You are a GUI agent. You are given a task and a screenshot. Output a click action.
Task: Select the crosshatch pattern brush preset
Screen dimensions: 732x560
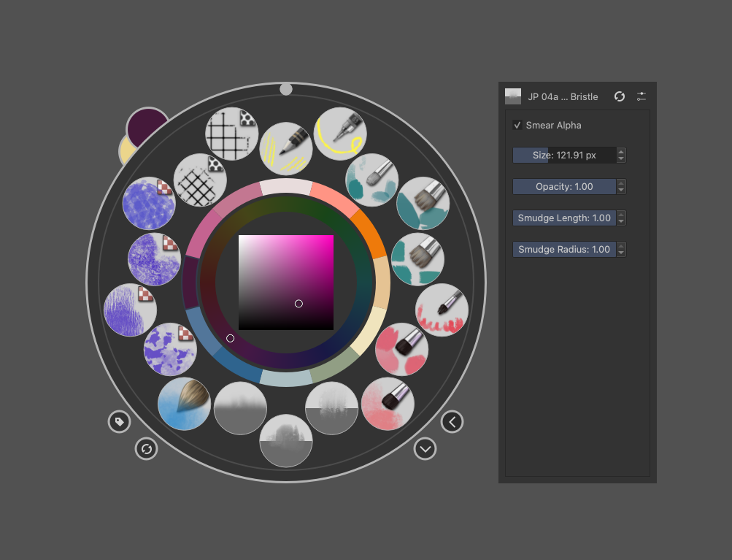tap(200, 180)
